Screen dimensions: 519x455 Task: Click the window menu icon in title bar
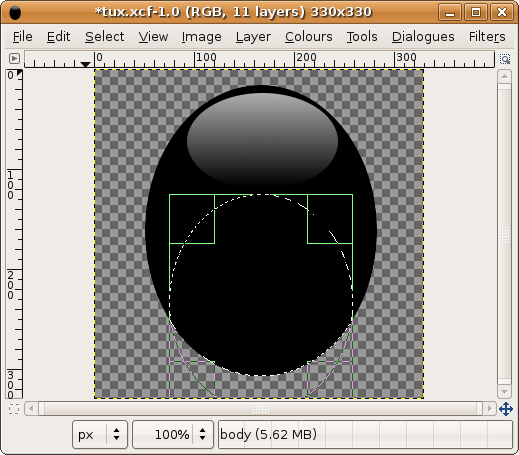click(x=15, y=13)
